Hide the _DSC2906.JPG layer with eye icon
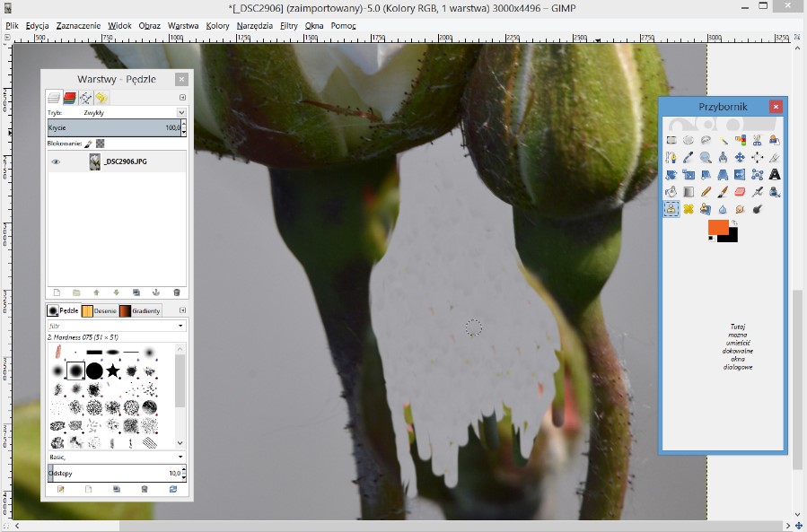807x532 pixels. pos(56,162)
